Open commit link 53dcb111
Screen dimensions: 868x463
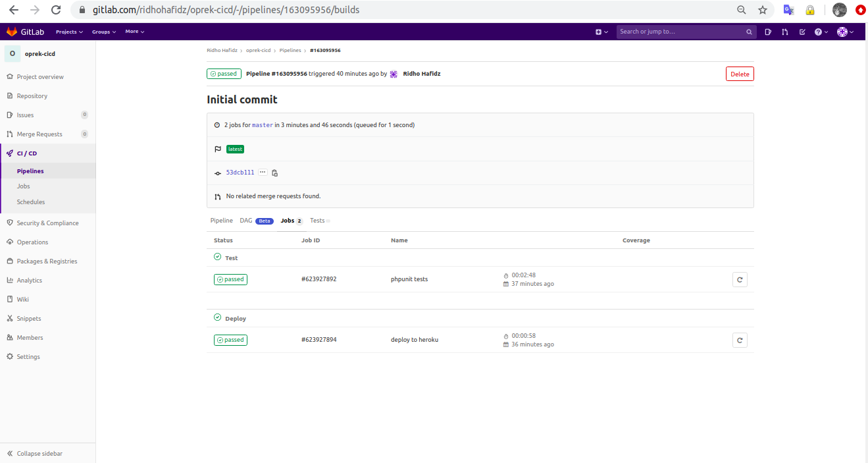[240, 173]
